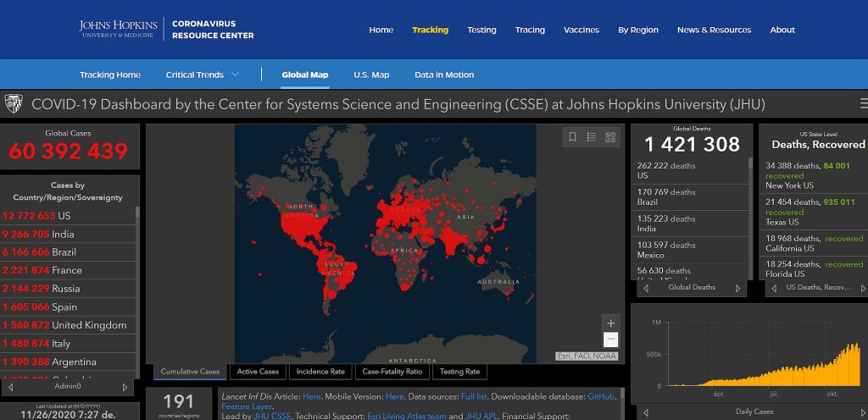
Task: Zoom out on the map
Action: [610, 339]
